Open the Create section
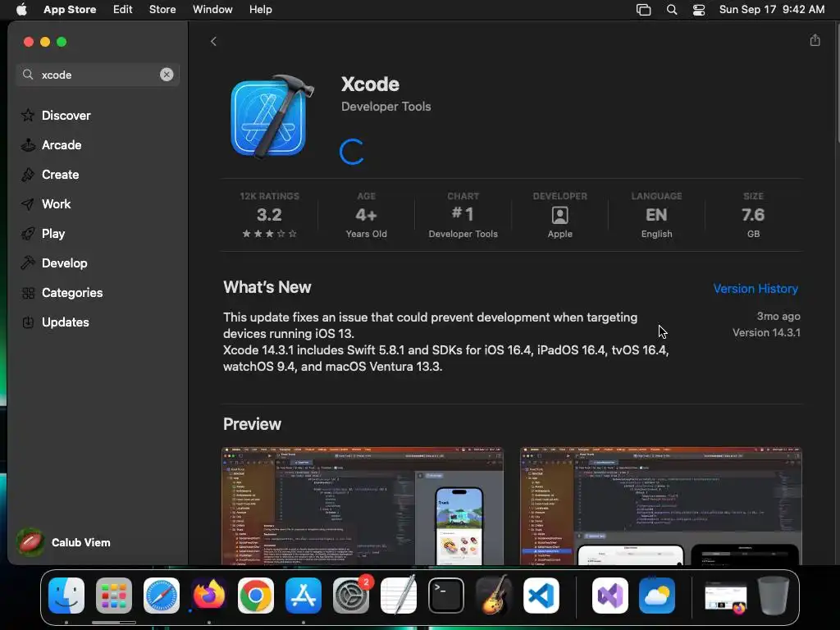This screenshot has height=630, width=840. (x=61, y=174)
